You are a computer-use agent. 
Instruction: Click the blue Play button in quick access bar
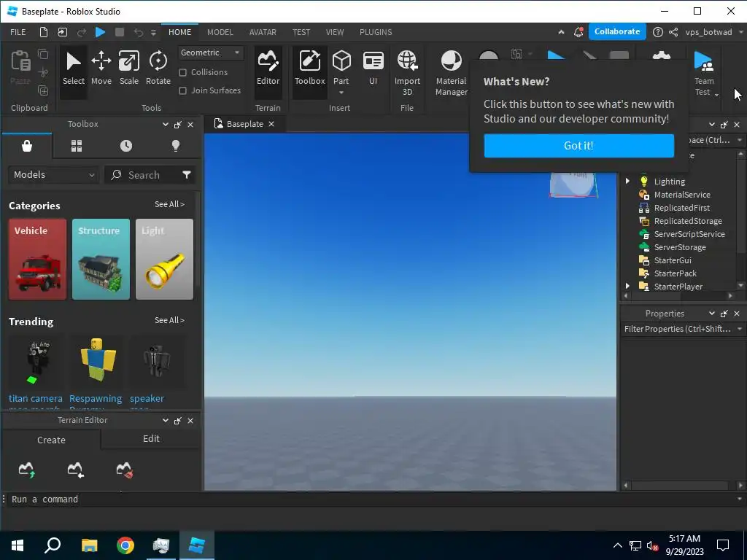(x=100, y=32)
